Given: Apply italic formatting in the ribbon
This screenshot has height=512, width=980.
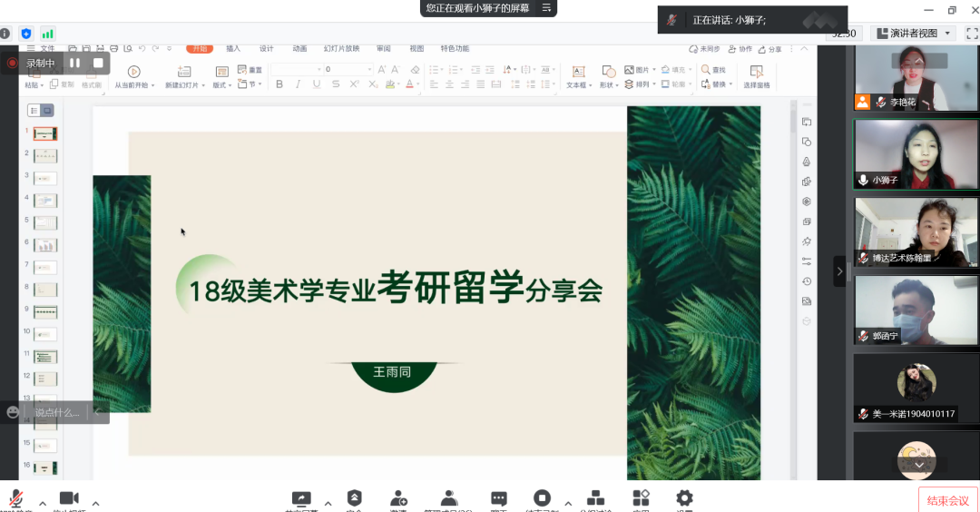Looking at the screenshot, I should (298, 84).
